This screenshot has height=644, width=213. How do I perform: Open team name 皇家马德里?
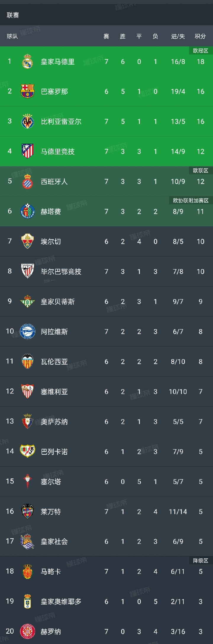coord(58,62)
